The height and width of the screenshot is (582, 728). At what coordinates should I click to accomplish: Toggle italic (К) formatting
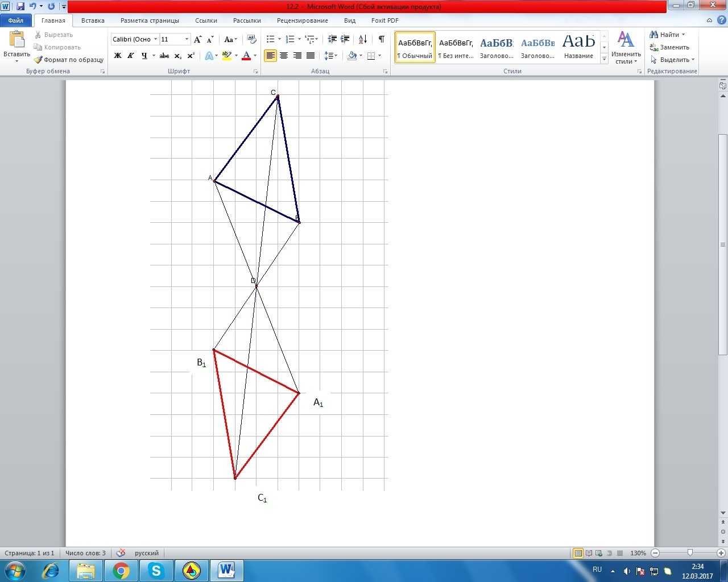(x=131, y=56)
